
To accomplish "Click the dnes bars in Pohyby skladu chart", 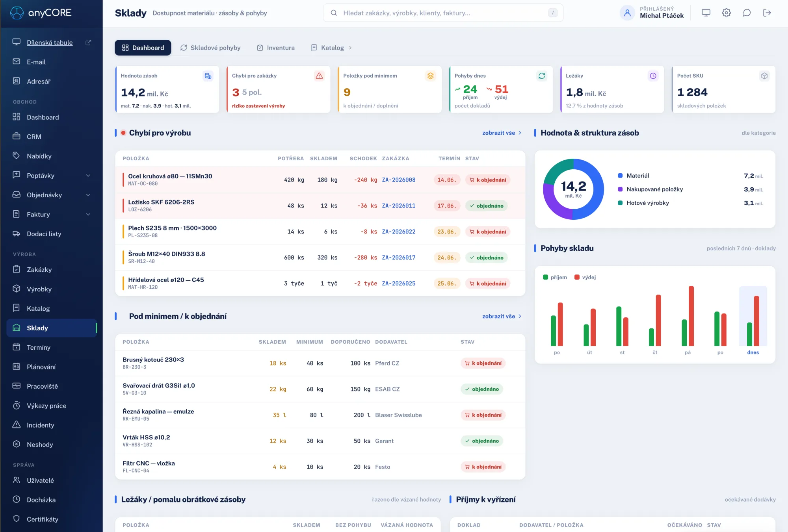I will (753, 320).
